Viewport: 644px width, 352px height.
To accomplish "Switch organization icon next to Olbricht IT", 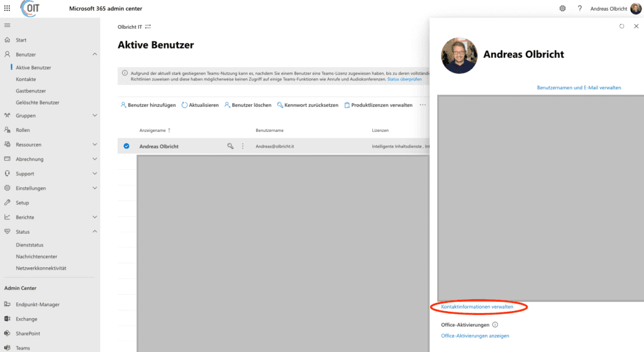I will (x=148, y=26).
